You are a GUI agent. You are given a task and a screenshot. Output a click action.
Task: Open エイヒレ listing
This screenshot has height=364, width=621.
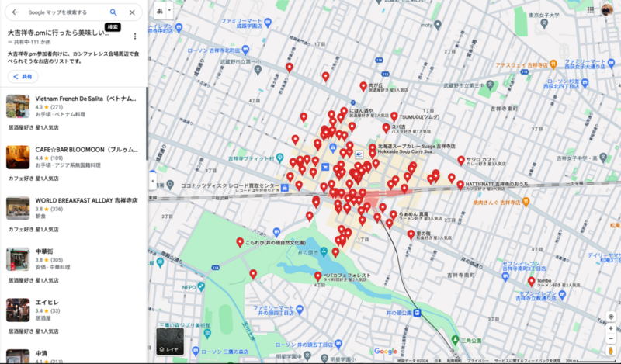click(74, 317)
